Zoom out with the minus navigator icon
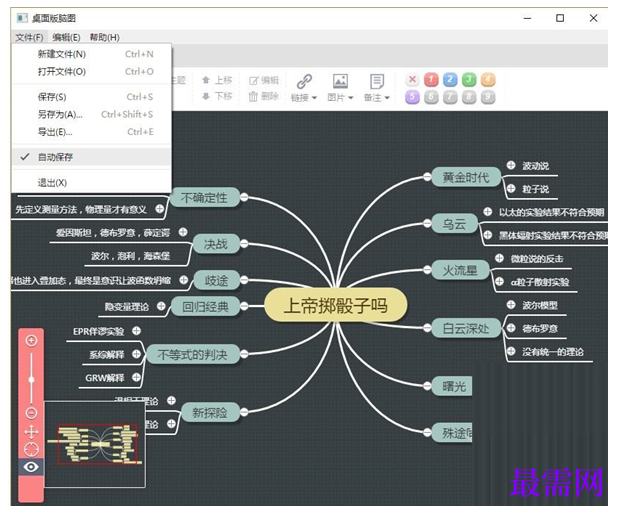The height and width of the screenshot is (514, 622). [31, 413]
